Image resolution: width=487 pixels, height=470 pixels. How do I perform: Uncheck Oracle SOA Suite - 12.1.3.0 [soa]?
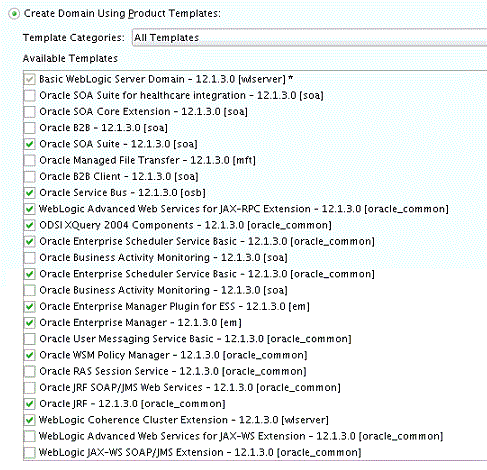30,144
